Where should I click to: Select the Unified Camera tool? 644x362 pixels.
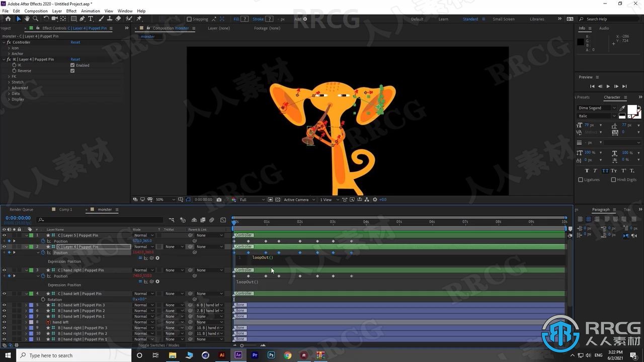point(54,19)
